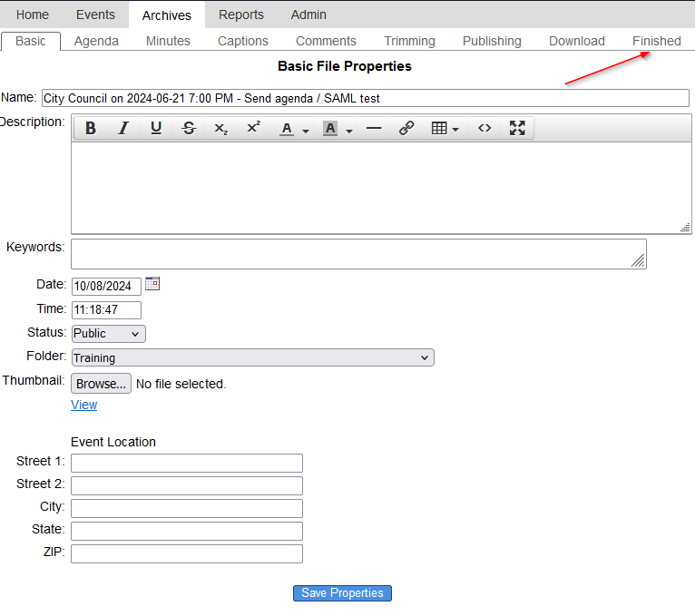The image size is (695, 616).
Task: Expand the Status dropdown set to Public
Action: tap(108, 334)
